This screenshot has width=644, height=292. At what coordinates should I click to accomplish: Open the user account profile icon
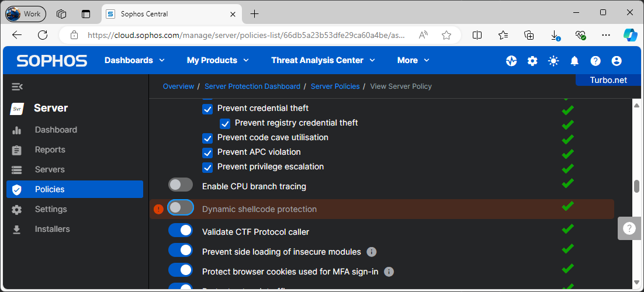[617, 61]
